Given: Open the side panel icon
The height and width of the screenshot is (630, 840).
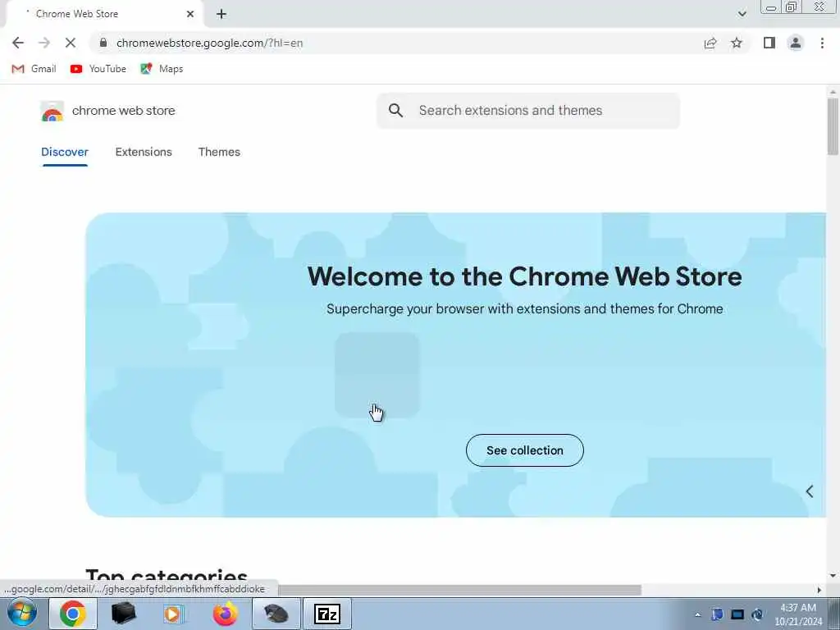Looking at the screenshot, I should point(769,43).
